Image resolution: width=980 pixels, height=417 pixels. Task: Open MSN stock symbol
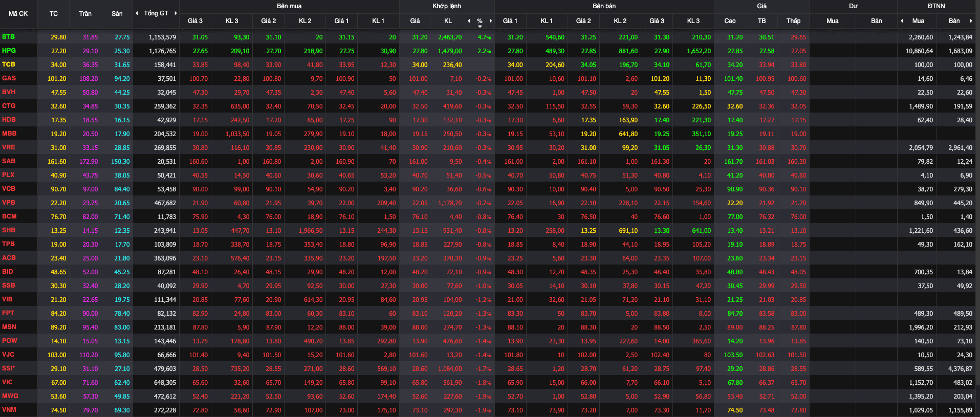[x=9, y=327]
